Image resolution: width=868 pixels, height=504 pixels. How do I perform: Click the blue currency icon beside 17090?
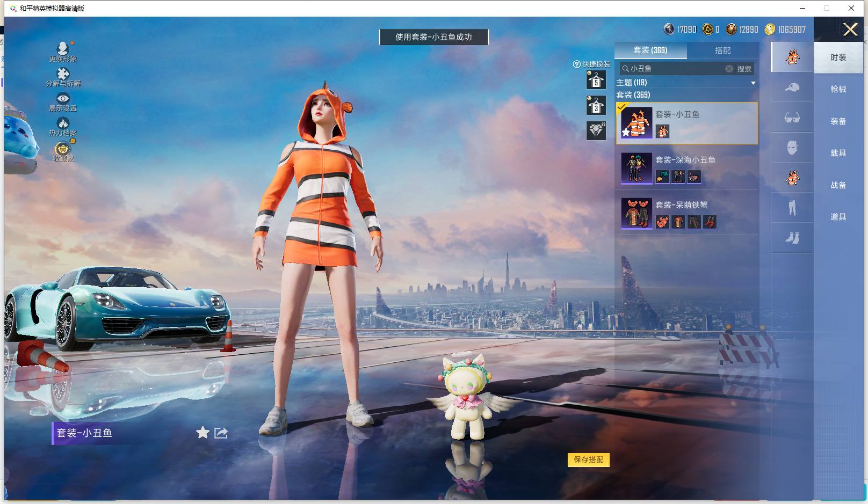tap(669, 29)
